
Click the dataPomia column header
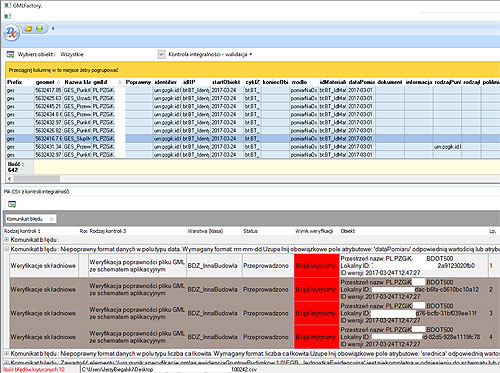pyautogui.click(x=362, y=82)
